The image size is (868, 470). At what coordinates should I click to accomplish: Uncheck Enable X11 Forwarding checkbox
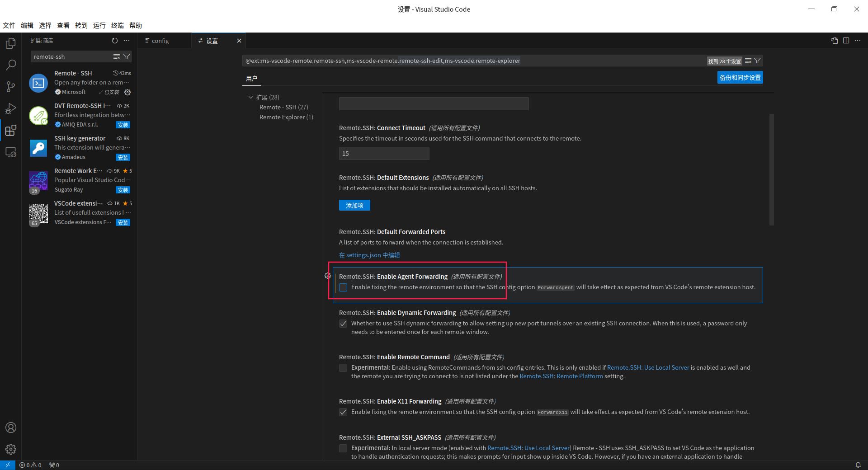[x=343, y=412]
